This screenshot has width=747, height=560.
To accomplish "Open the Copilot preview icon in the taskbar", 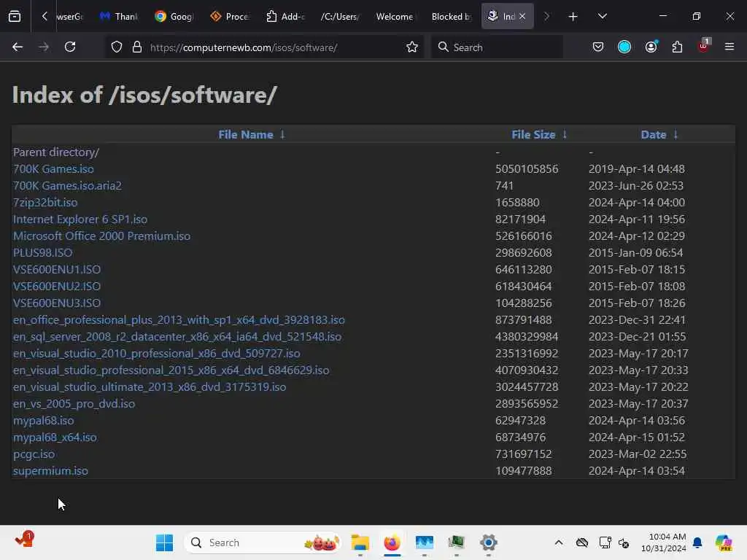I will pos(723,542).
